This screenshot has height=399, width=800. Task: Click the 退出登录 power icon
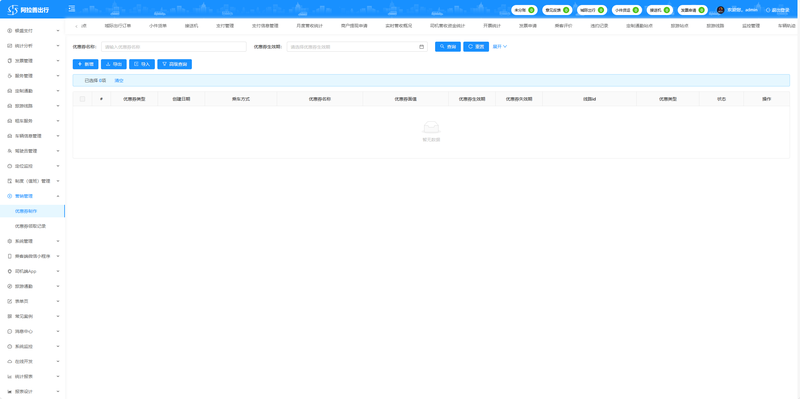[x=768, y=10]
